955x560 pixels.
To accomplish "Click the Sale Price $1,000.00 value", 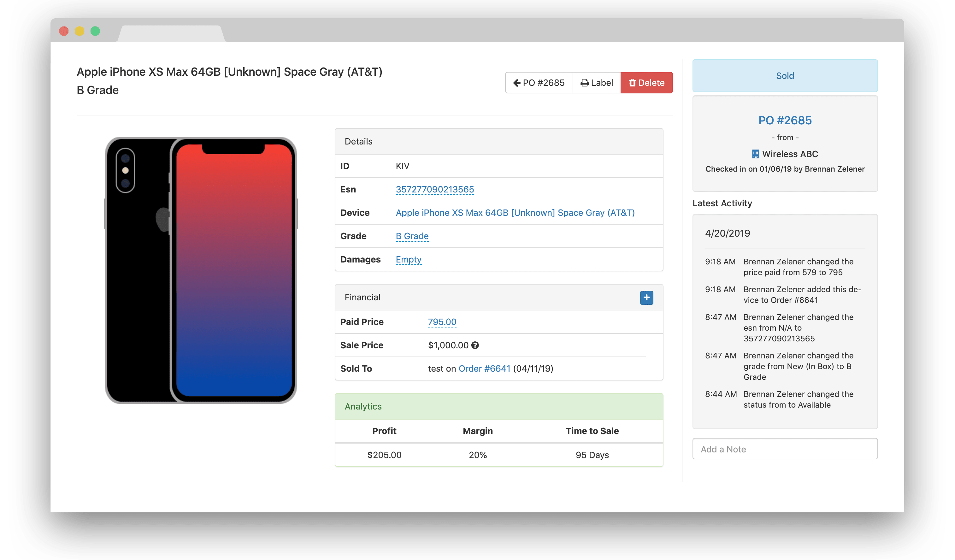I will point(448,345).
